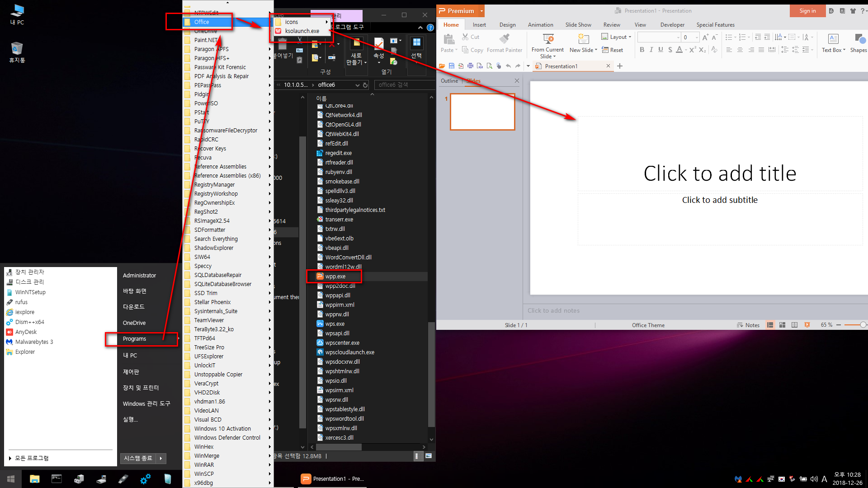Click zoom slider handle in status bar
The image size is (868, 488).
point(863,325)
